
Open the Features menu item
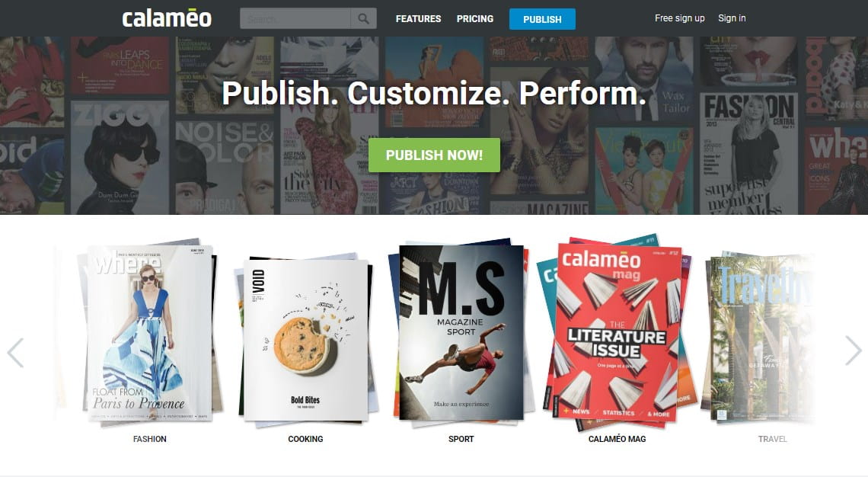pyautogui.click(x=419, y=19)
